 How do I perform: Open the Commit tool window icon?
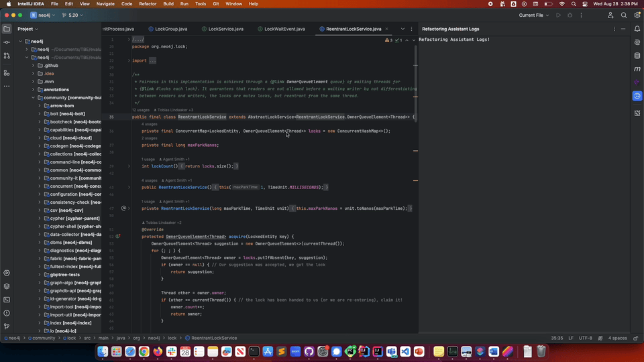coord(7,42)
